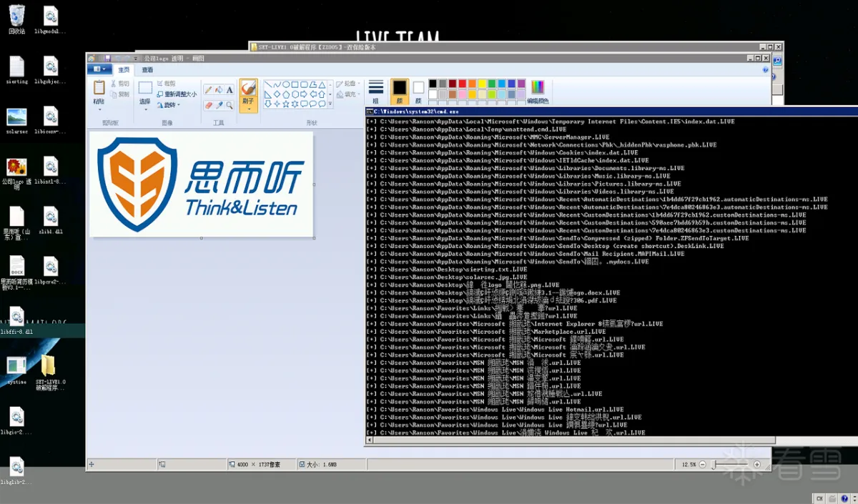The height and width of the screenshot is (504, 858).
Task: Expand the Select (选择) dropdown arrow
Action: click(145, 109)
